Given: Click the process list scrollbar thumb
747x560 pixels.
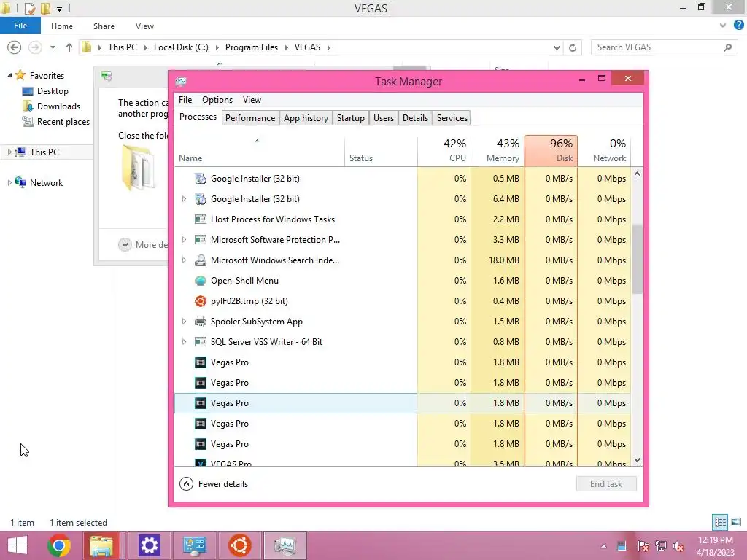Looking at the screenshot, I should pos(637,259).
